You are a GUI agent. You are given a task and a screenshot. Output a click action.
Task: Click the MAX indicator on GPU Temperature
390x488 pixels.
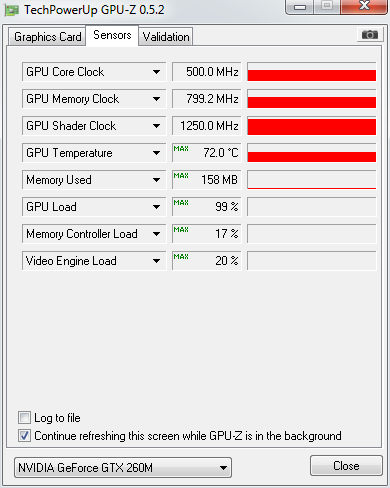pos(181,149)
